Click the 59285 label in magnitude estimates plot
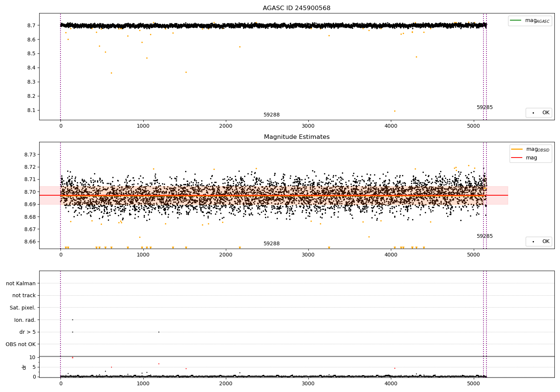The height and width of the screenshot is (392, 560). [485, 236]
